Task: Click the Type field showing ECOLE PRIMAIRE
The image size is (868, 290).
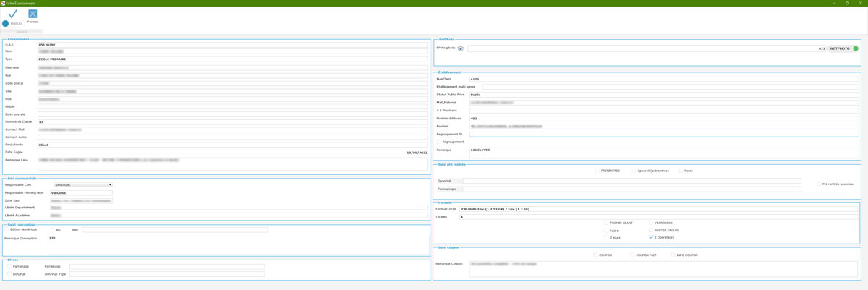Action: click(x=232, y=59)
